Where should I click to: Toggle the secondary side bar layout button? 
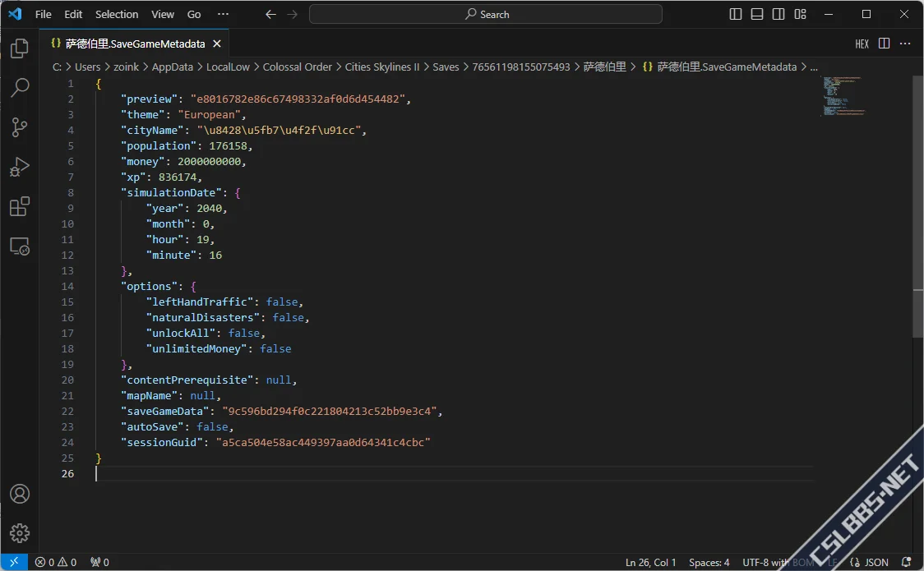(x=778, y=14)
